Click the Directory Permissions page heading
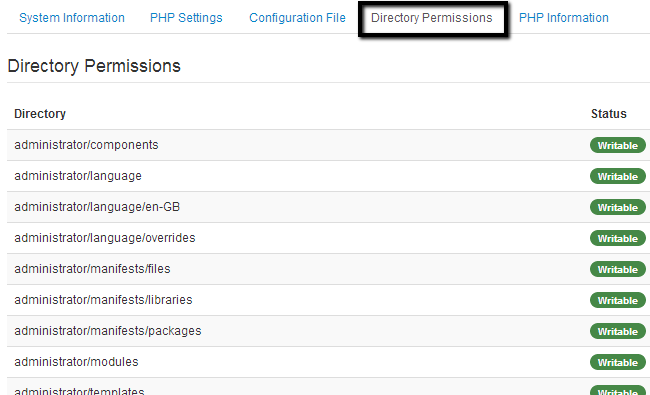 tap(94, 66)
